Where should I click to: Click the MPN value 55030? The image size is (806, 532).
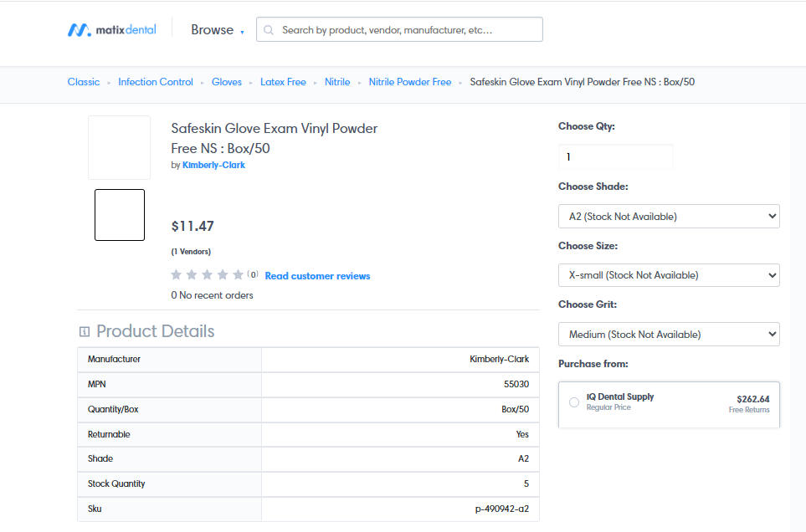[516, 384]
